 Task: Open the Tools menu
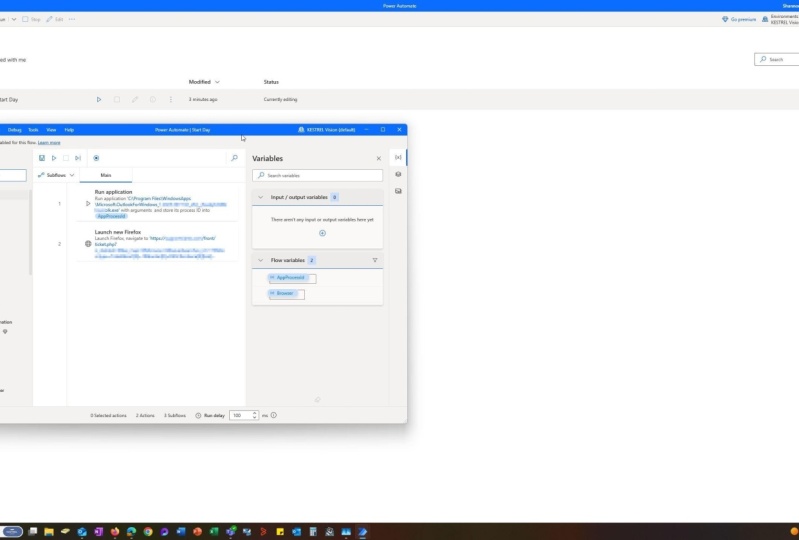(33, 130)
